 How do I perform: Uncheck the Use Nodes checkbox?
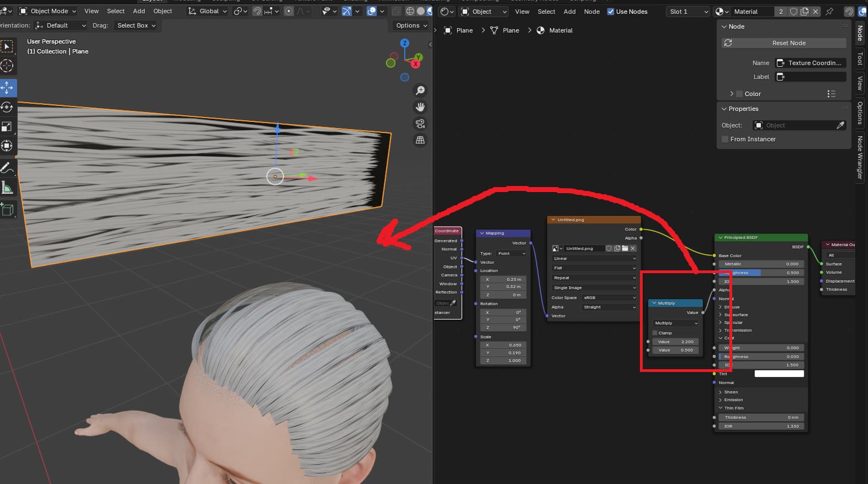pos(611,12)
